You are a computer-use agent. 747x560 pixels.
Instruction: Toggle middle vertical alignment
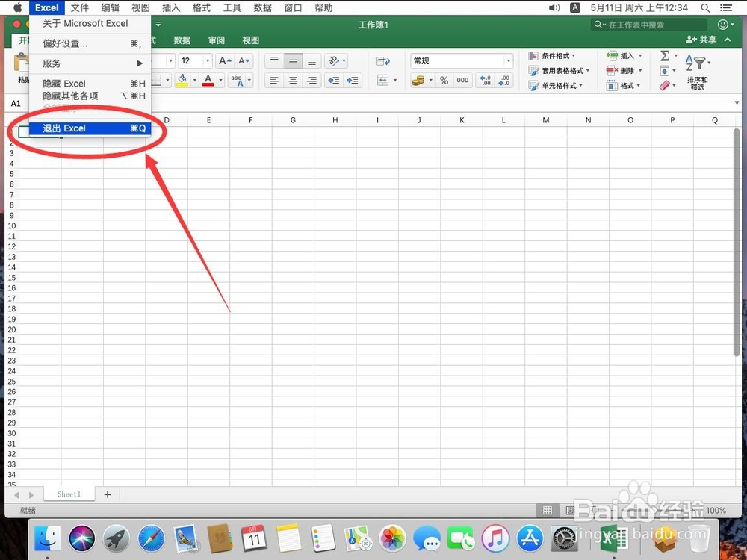[293, 61]
